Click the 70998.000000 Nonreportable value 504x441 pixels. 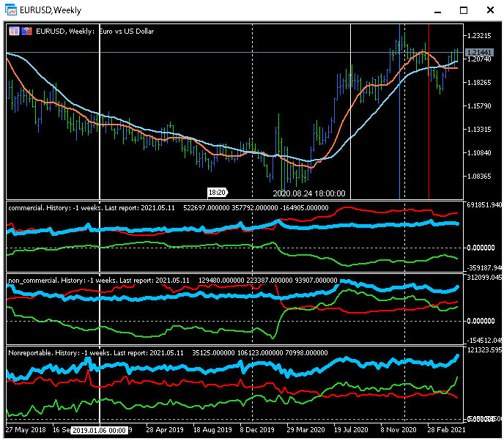tap(306, 352)
